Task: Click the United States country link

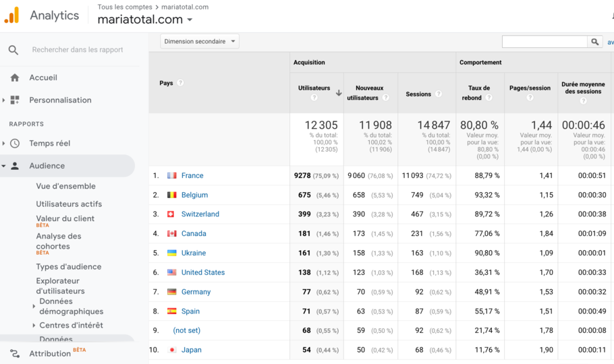Action: (203, 272)
